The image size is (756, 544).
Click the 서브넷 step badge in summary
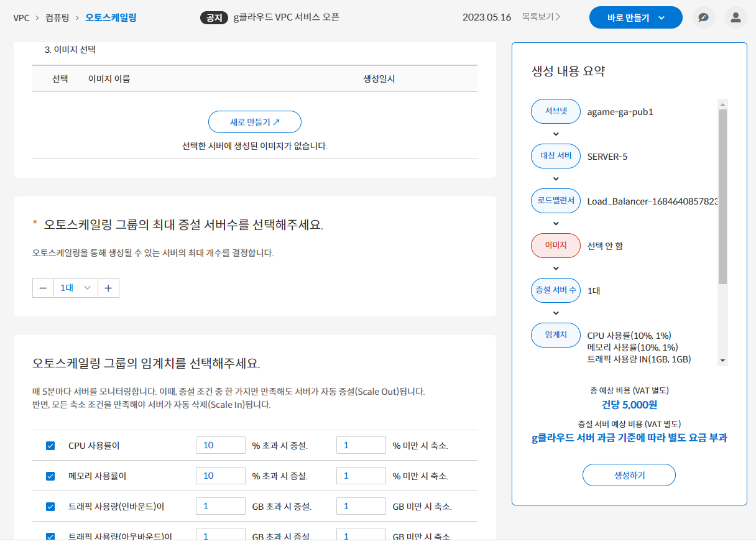pyautogui.click(x=556, y=111)
